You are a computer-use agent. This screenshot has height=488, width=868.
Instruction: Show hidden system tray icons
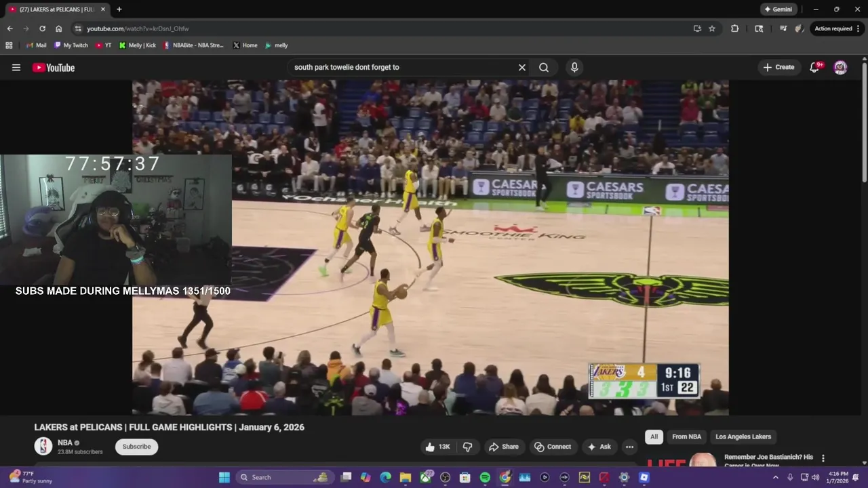pos(776,477)
